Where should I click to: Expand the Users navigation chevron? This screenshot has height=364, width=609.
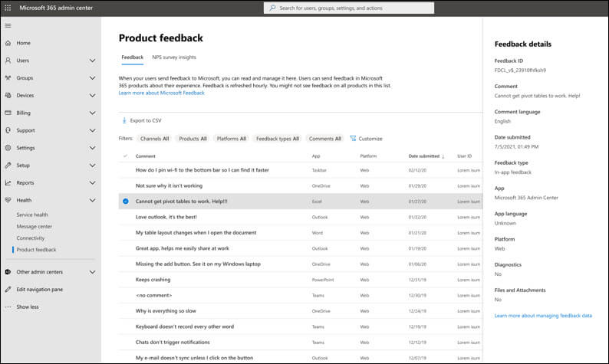point(92,61)
